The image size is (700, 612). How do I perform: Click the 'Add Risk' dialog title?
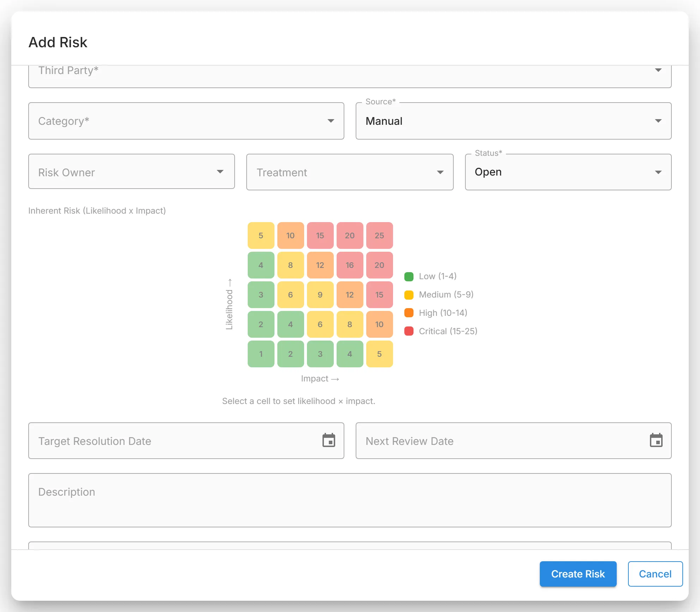(x=58, y=42)
